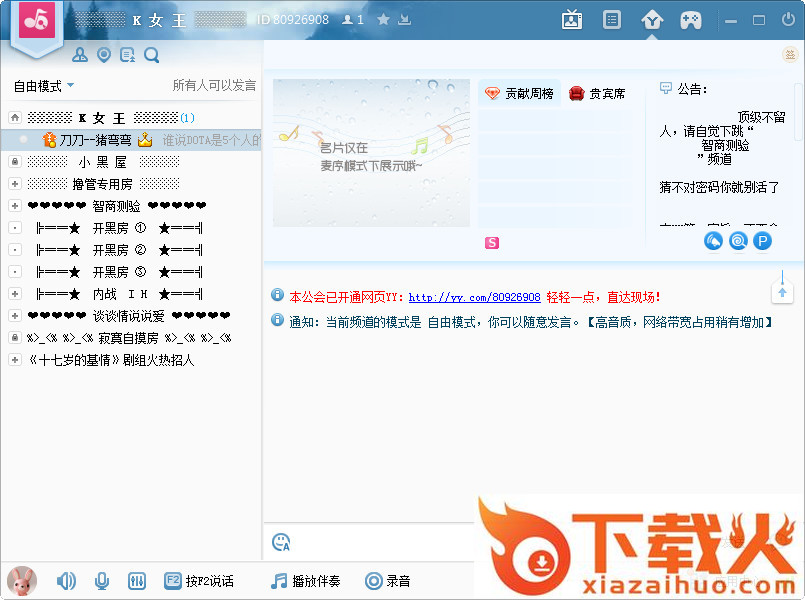Start recording with the 录音 button
Image resolution: width=805 pixels, height=600 pixels.
pos(388,581)
